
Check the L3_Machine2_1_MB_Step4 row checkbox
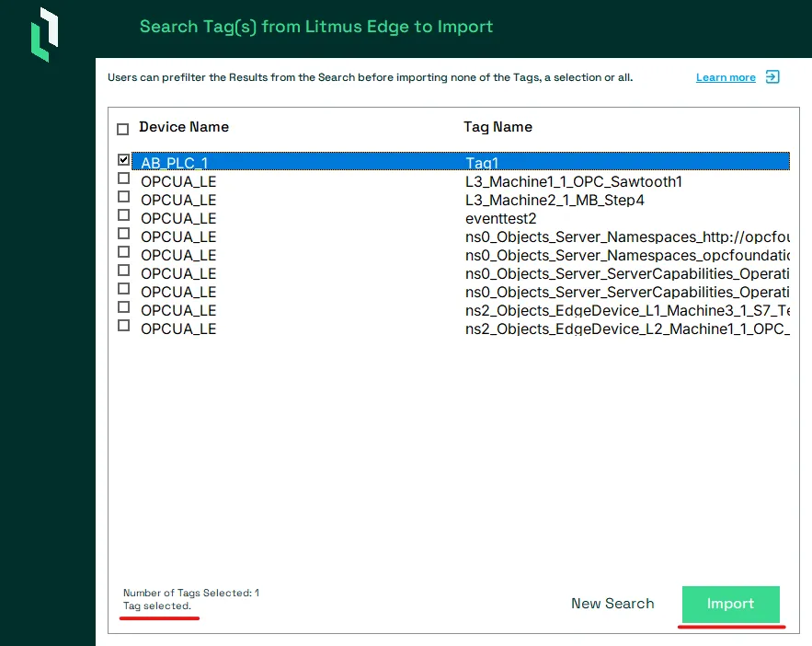[123, 196]
